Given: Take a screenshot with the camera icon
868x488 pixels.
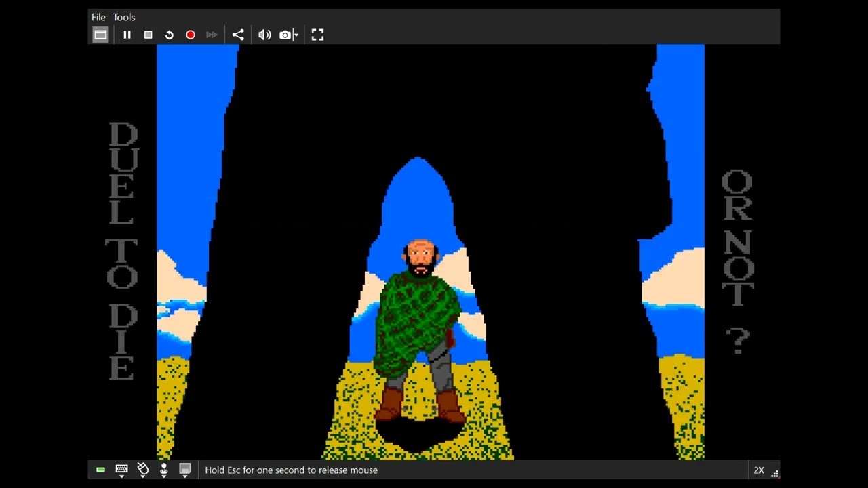Looking at the screenshot, I should [x=285, y=35].
